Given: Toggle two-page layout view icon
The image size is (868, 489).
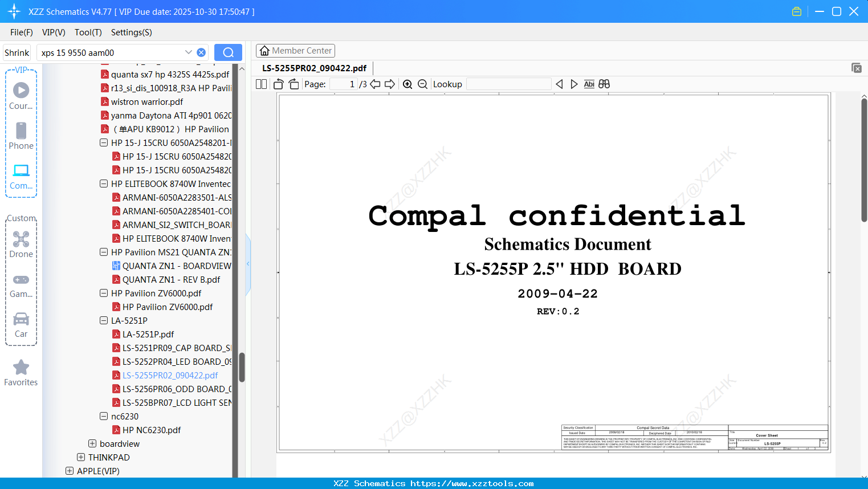Looking at the screenshot, I should tap(262, 84).
